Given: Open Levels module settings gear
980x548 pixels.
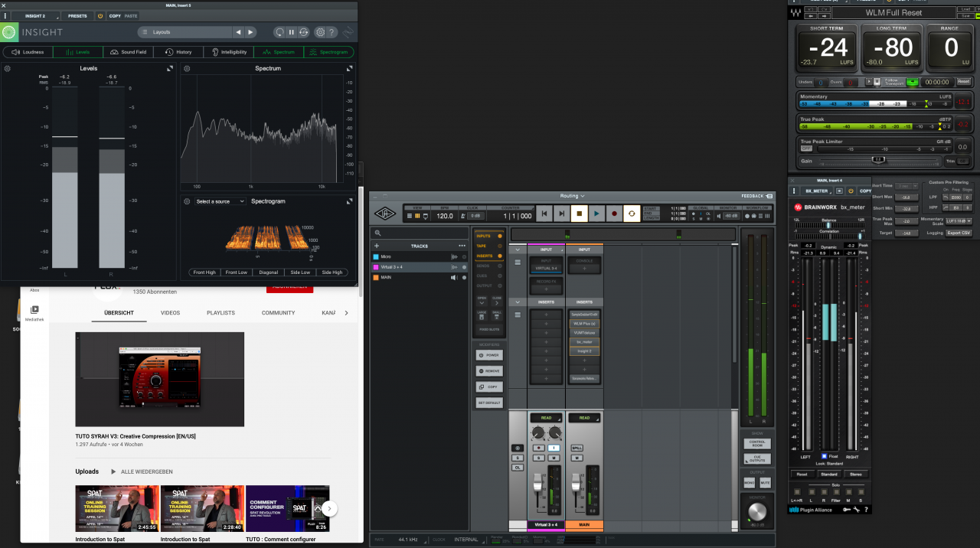Looking at the screenshot, I should coord(8,69).
